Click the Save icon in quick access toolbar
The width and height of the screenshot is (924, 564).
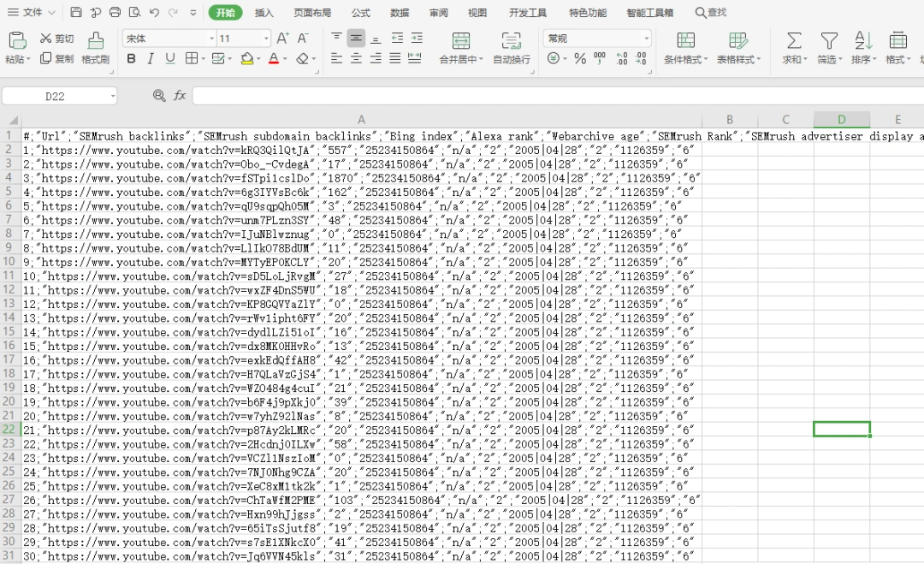[x=76, y=13]
